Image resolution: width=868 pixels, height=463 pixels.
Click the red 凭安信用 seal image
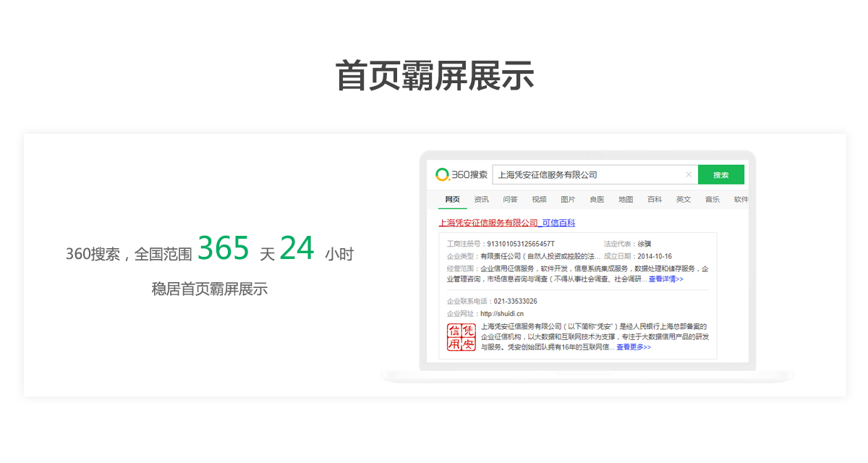click(461, 337)
